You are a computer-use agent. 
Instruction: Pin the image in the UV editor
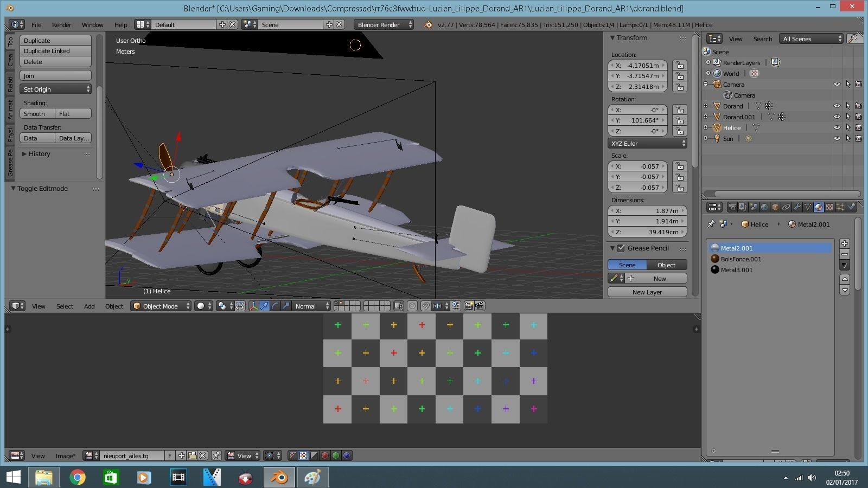tap(216, 455)
